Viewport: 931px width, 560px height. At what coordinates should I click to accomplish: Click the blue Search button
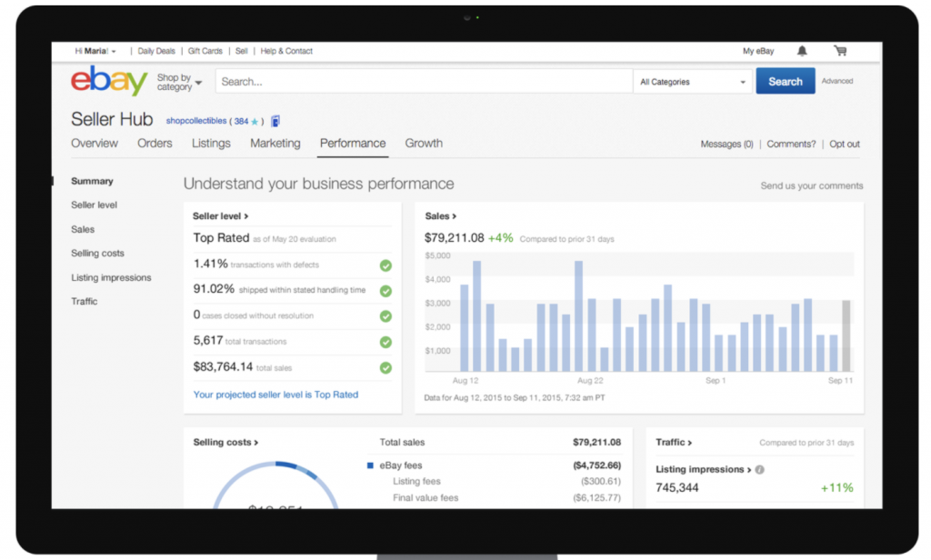785,81
